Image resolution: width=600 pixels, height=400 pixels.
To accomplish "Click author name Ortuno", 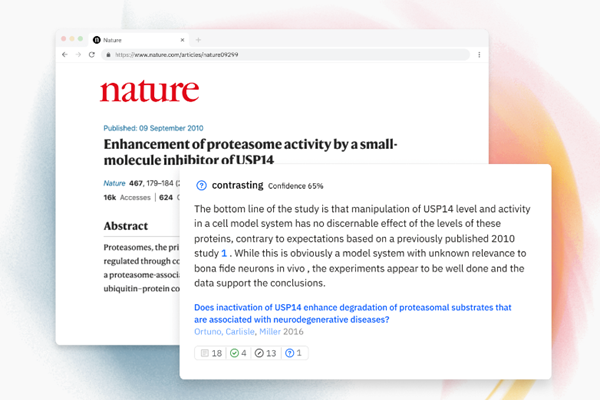I will point(207,331).
